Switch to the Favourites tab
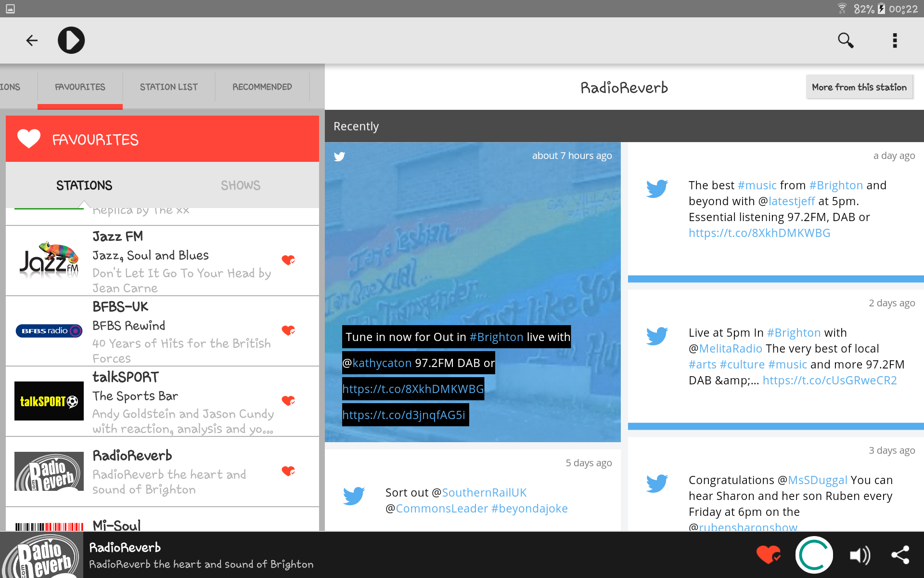Screen dimensions: 924x578 (80, 87)
